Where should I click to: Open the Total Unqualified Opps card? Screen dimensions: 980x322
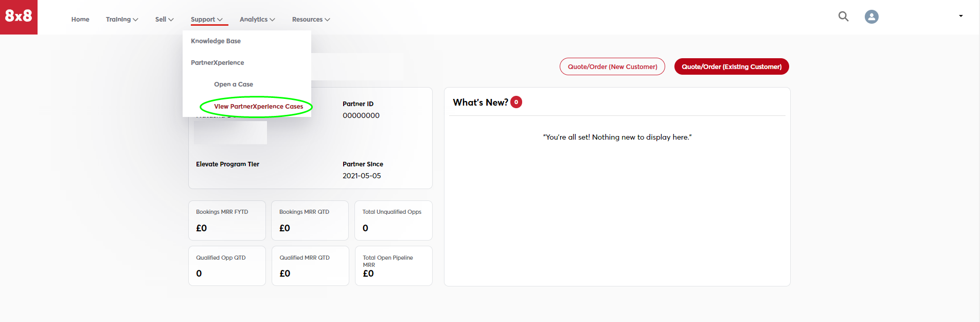394,221
